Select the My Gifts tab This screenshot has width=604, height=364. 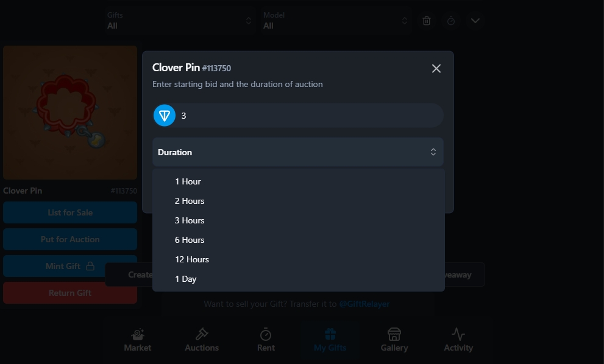coord(330,340)
